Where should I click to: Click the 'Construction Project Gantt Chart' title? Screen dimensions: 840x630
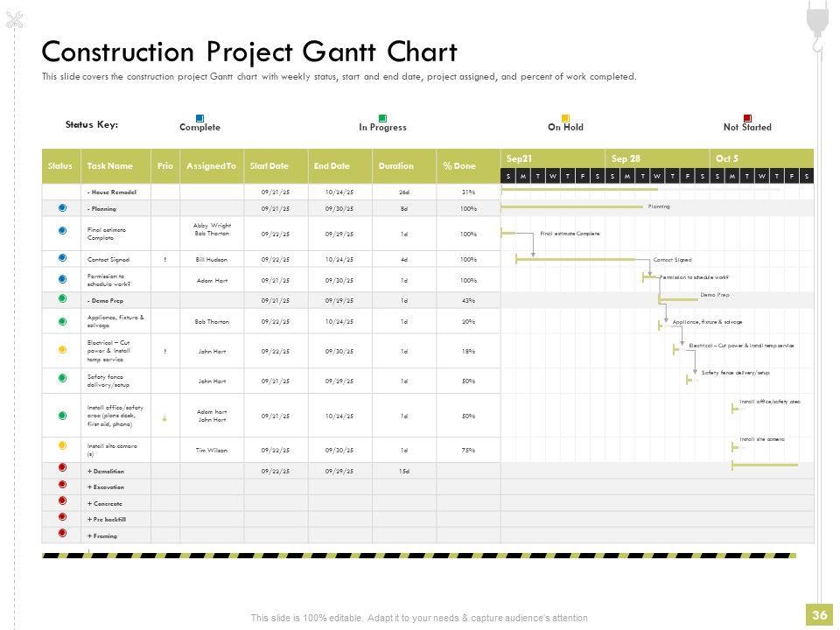point(249,52)
